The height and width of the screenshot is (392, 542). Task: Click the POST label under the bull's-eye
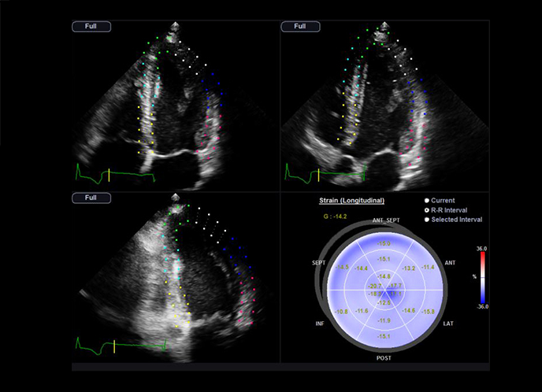pyautogui.click(x=384, y=358)
